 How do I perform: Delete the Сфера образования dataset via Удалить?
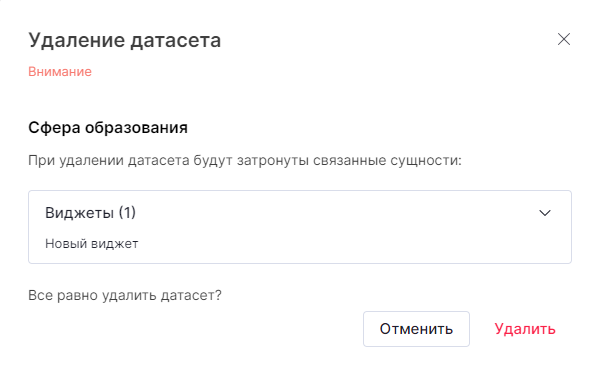(525, 329)
